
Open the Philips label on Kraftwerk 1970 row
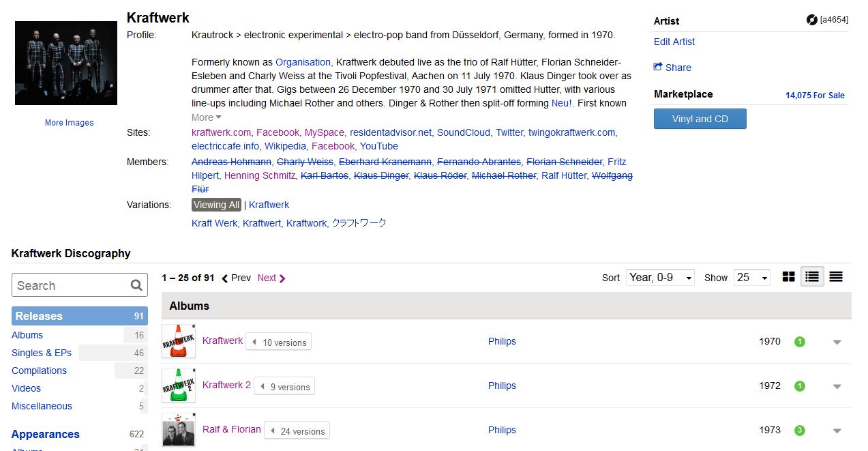[x=502, y=341]
